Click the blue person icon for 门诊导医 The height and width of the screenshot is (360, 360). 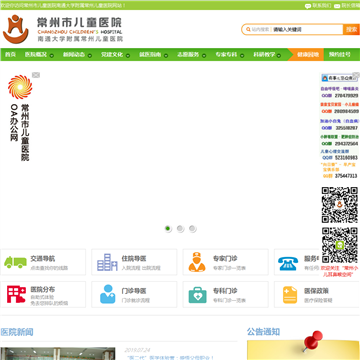point(107,294)
